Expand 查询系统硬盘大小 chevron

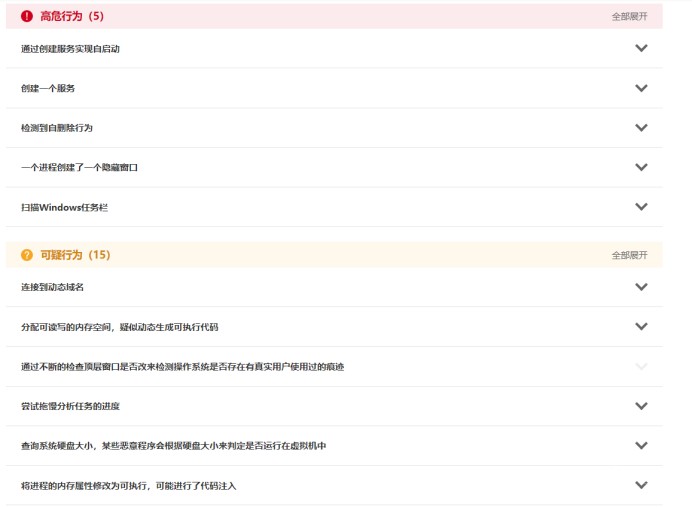click(x=641, y=445)
